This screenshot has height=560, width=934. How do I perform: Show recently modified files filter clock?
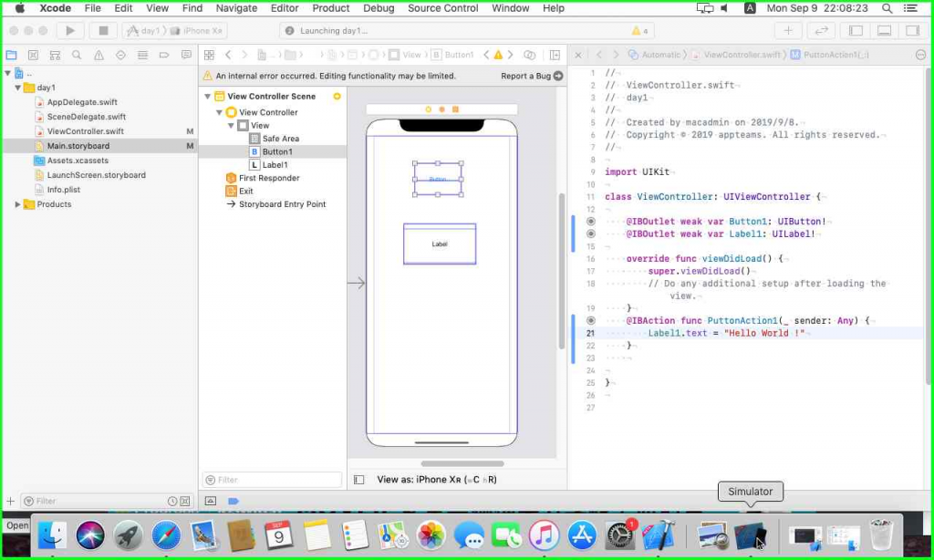point(172,501)
